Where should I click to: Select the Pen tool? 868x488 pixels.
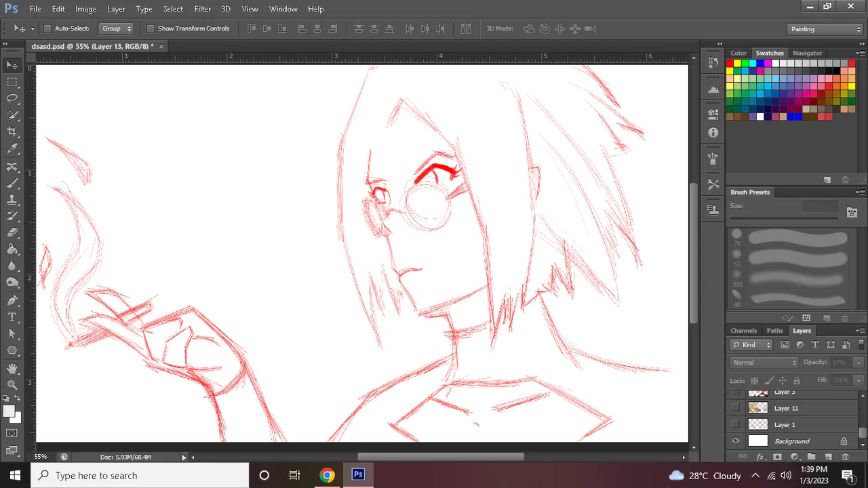click(x=12, y=300)
